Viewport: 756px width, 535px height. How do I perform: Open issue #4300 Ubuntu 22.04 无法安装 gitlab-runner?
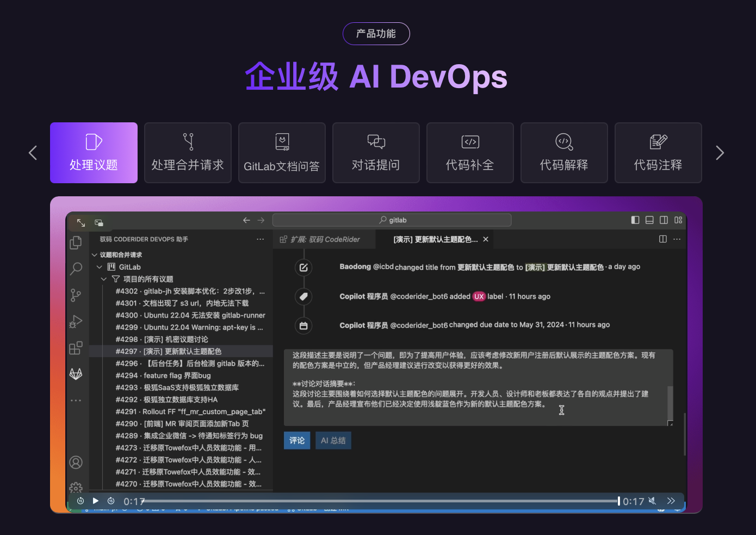point(190,315)
